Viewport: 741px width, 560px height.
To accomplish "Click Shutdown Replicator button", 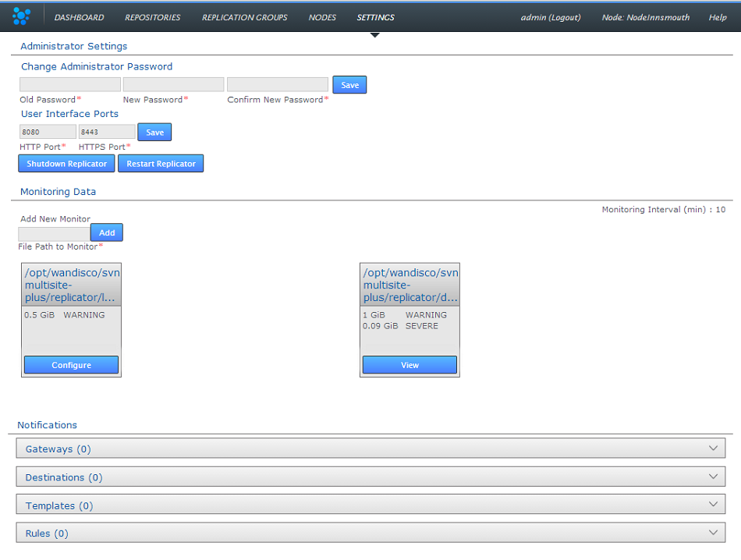I will [x=66, y=164].
